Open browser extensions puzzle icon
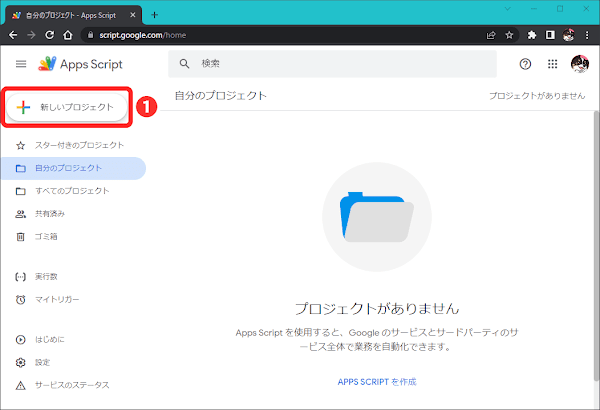This screenshot has width=600, height=410. pyautogui.click(x=532, y=35)
